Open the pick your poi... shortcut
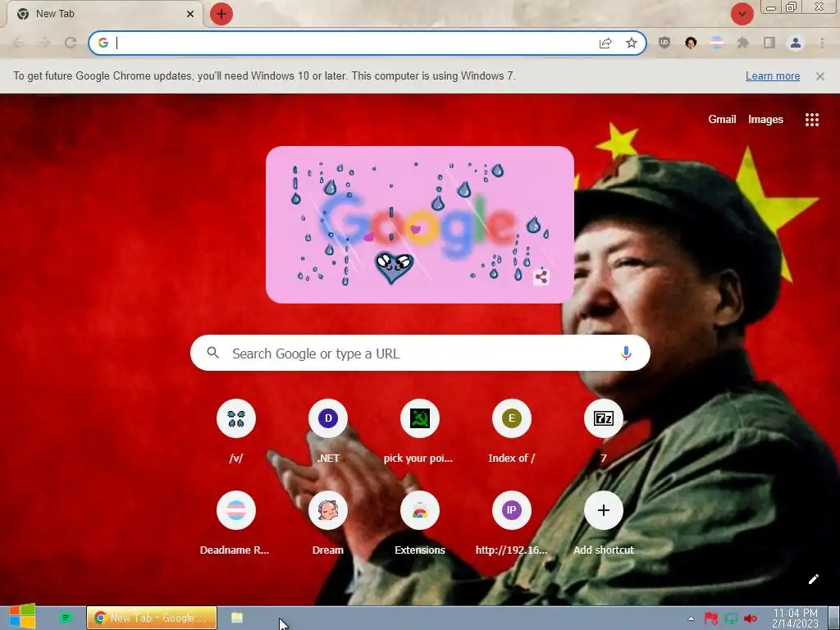This screenshot has width=840, height=630. (419, 431)
